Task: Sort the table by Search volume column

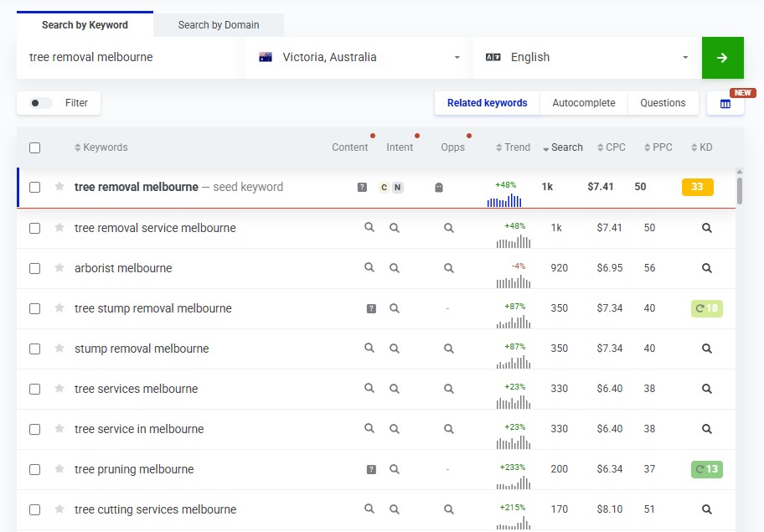Action: (x=562, y=147)
